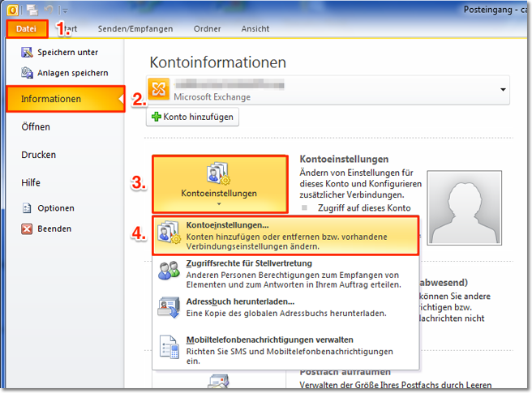The height and width of the screenshot is (393, 532).
Task: Choose Kontoeinstellungen... from the dropdown menu
Action: (x=285, y=236)
